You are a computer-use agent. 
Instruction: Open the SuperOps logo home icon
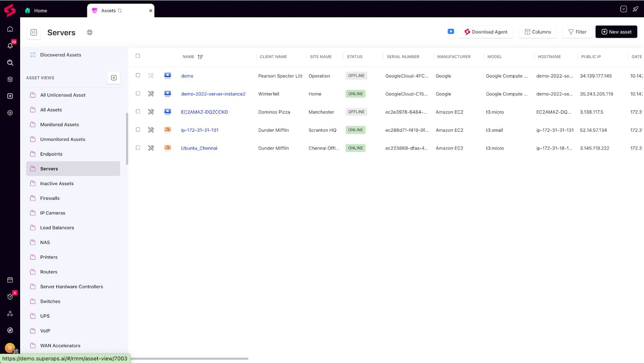pyautogui.click(x=10, y=10)
